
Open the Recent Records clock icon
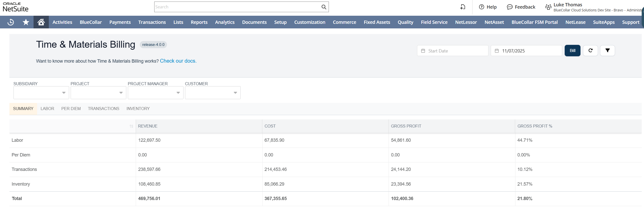(x=11, y=22)
